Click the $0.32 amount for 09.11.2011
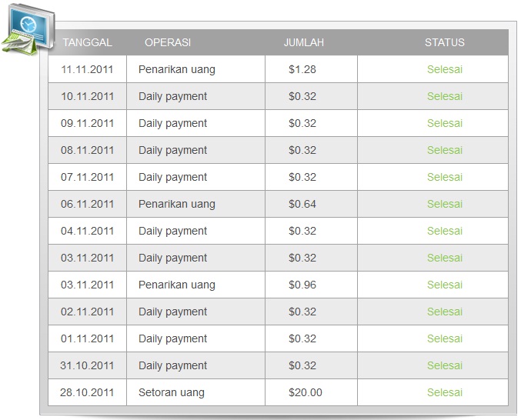This screenshot has height=420, width=521. 302,123
